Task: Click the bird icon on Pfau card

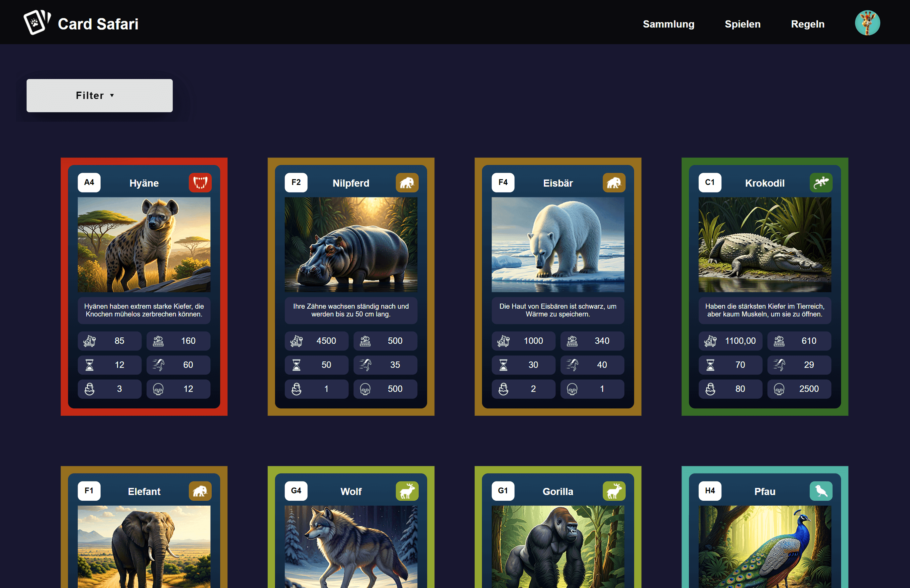Action: pos(821,491)
